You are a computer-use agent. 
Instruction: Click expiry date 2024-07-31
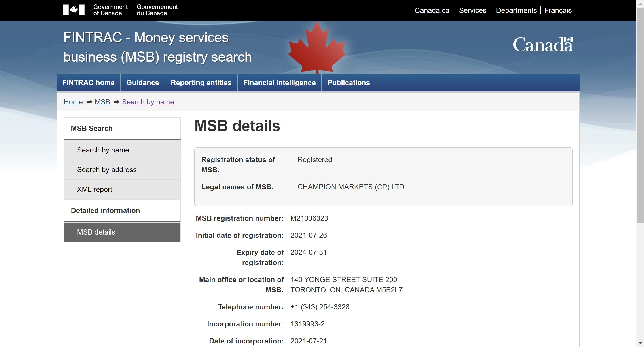[x=309, y=252]
